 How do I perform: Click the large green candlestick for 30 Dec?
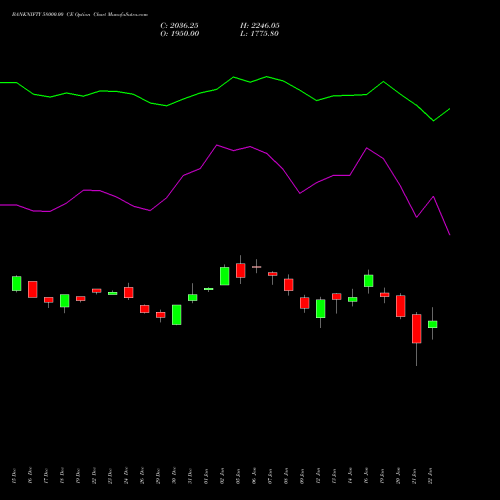click(177, 315)
